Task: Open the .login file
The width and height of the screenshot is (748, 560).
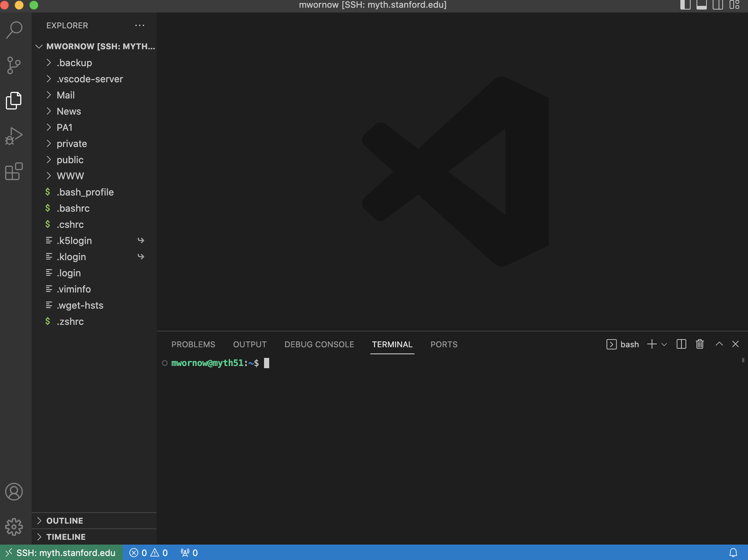Action: coord(94,273)
